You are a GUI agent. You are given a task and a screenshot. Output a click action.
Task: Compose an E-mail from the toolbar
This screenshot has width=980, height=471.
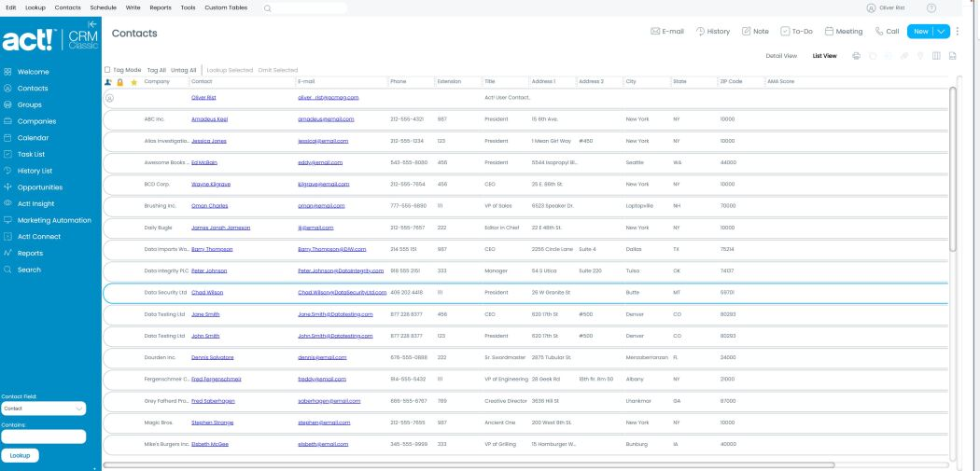tap(667, 31)
